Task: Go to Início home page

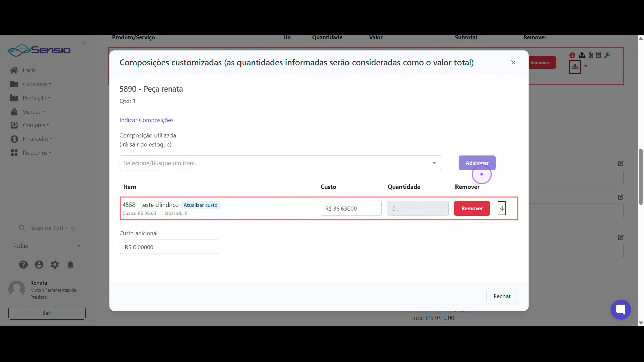Action: tap(30, 70)
